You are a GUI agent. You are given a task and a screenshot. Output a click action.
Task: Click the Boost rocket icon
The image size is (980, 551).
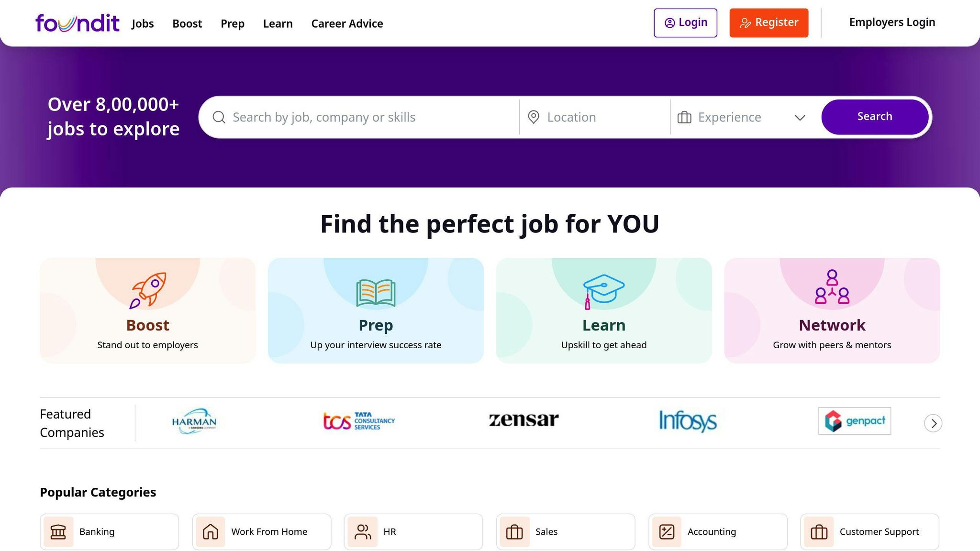(148, 290)
